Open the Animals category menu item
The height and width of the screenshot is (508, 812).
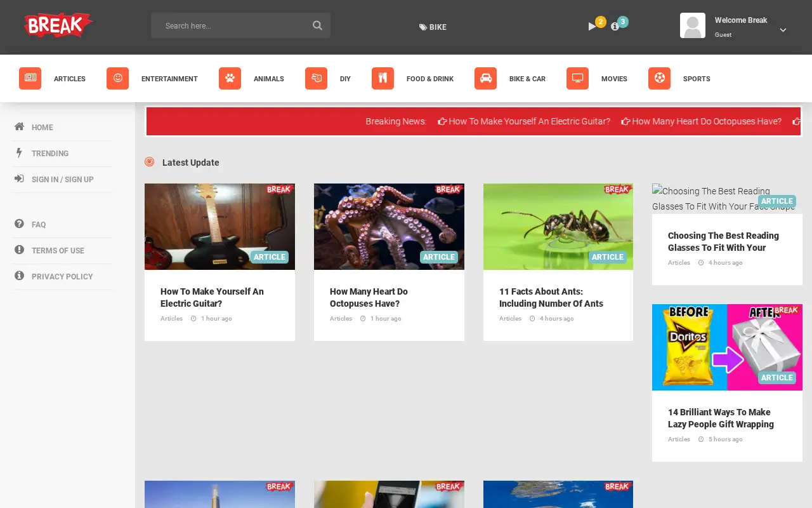pyautogui.click(x=269, y=79)
